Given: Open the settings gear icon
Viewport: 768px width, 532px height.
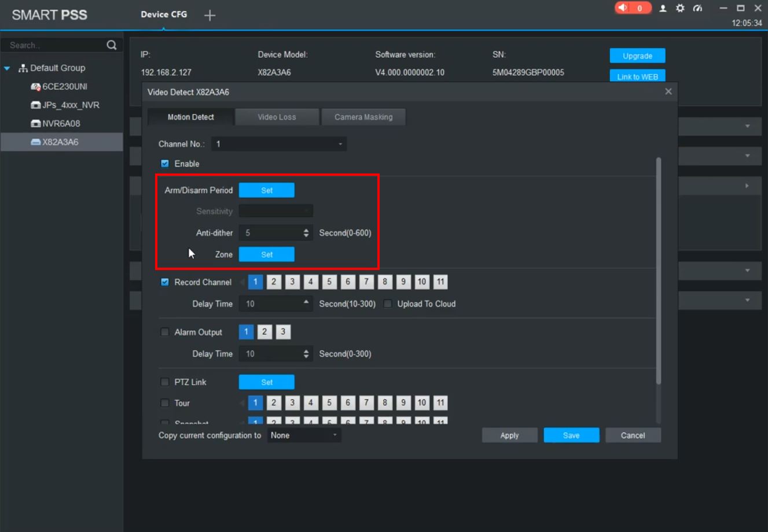Looking at the screenshot, I should click(680, 8).
